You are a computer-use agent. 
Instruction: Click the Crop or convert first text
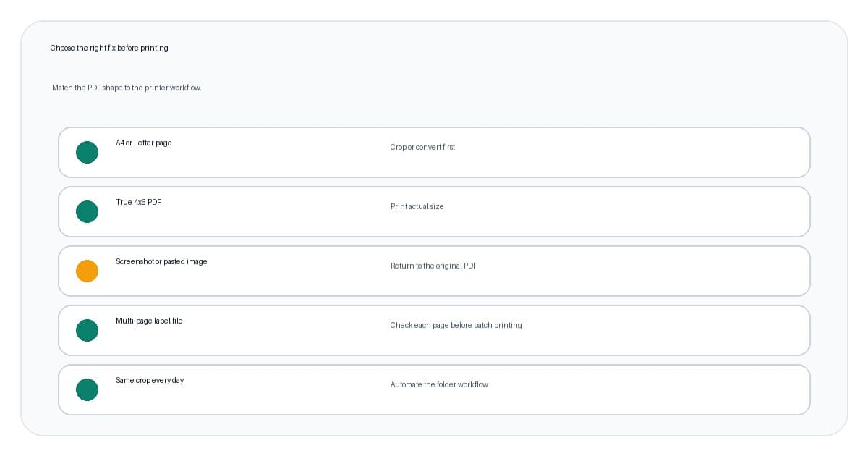[422, 147]
